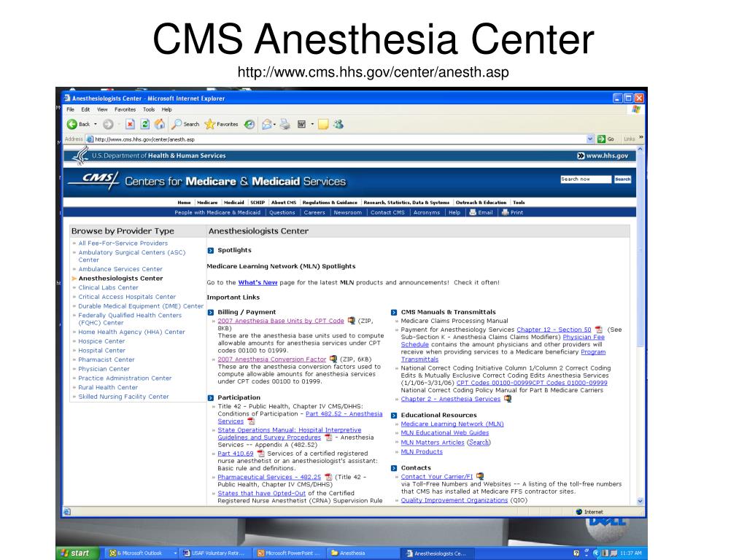Open the Edit menu
747x560 pixels.
(85, 109)
